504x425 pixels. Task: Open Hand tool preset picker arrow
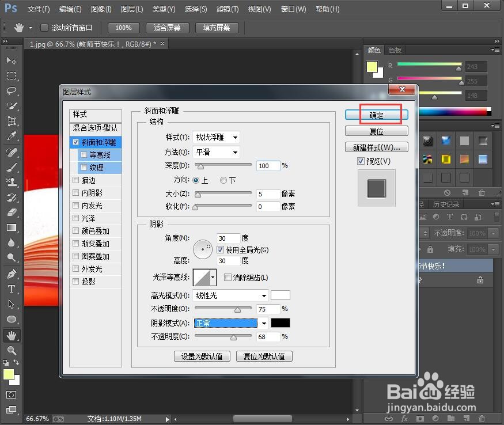[x=31, y=28]
